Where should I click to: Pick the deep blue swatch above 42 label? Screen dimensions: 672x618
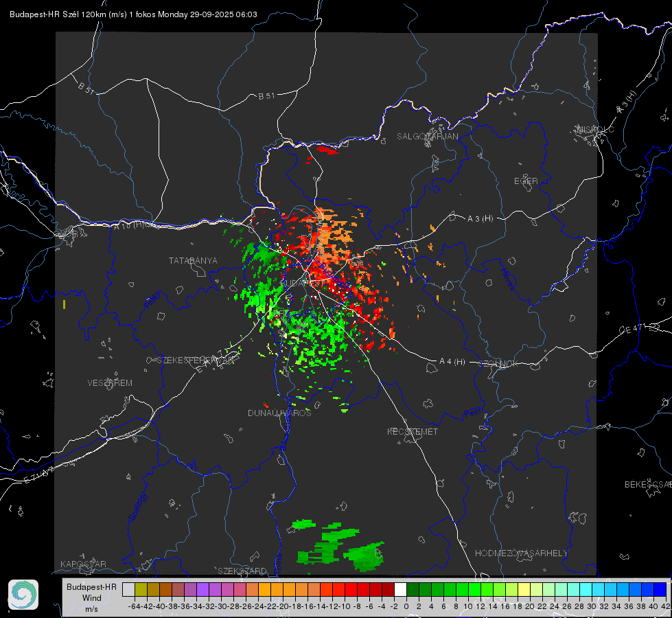660,589
